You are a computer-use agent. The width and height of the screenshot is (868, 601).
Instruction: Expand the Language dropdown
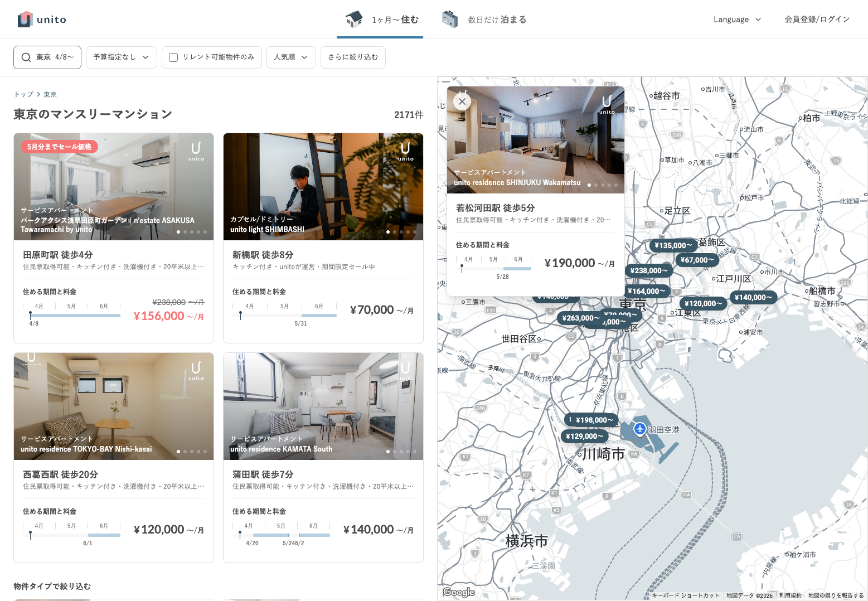(738, 20)
